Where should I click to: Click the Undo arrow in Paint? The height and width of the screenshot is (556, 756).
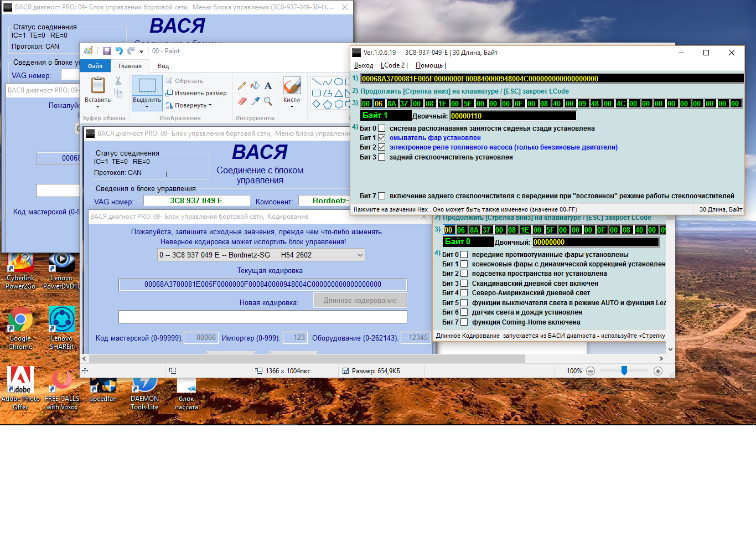(119, 51)
